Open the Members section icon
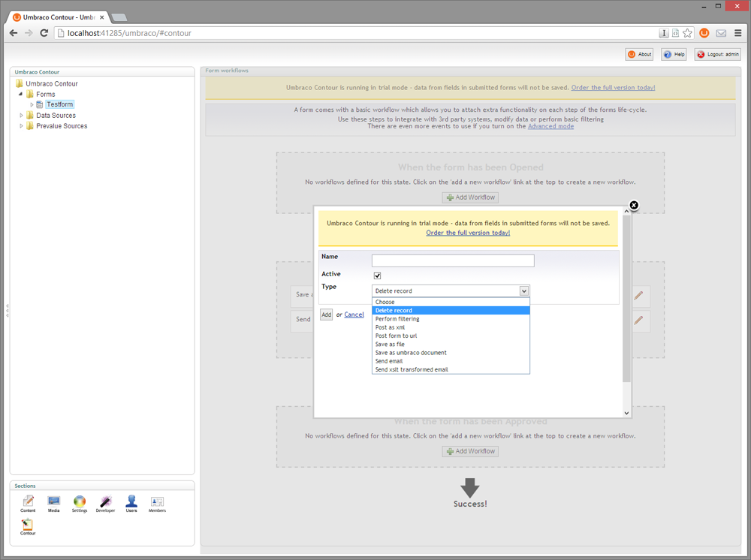The image size is (751, 560). (157, 501)
